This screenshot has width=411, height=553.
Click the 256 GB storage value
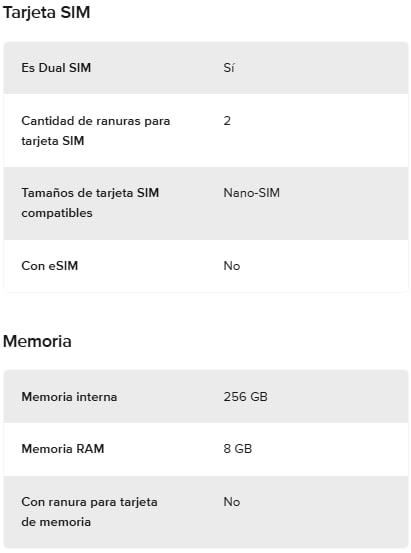coord(246,397)
